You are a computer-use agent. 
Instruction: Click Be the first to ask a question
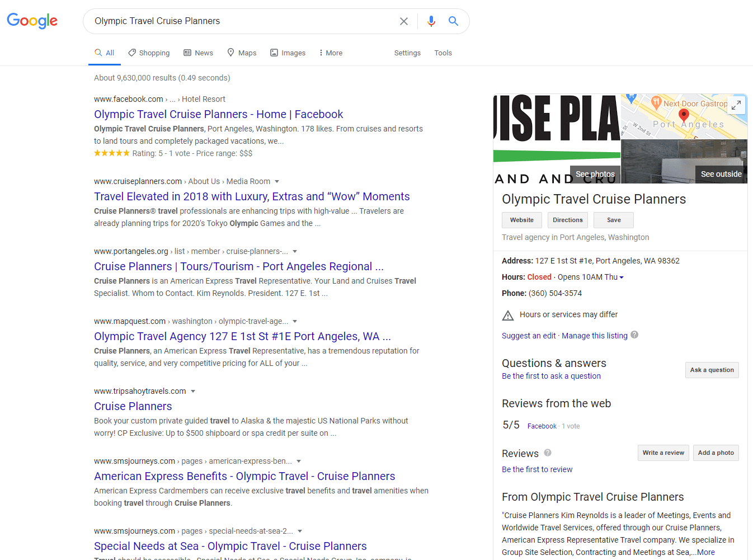pyautogui.click(x=551, y=376)
